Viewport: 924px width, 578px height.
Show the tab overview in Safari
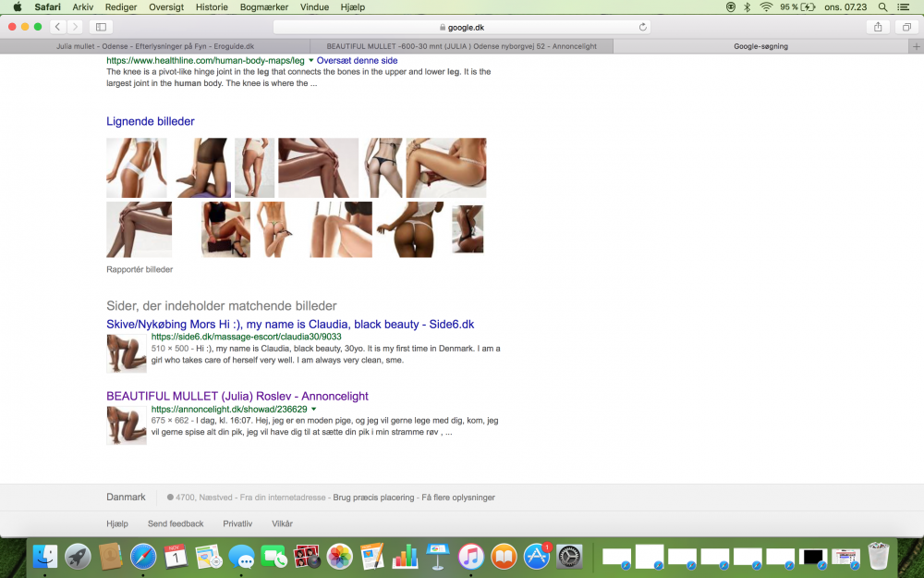(x=906, y=27)
